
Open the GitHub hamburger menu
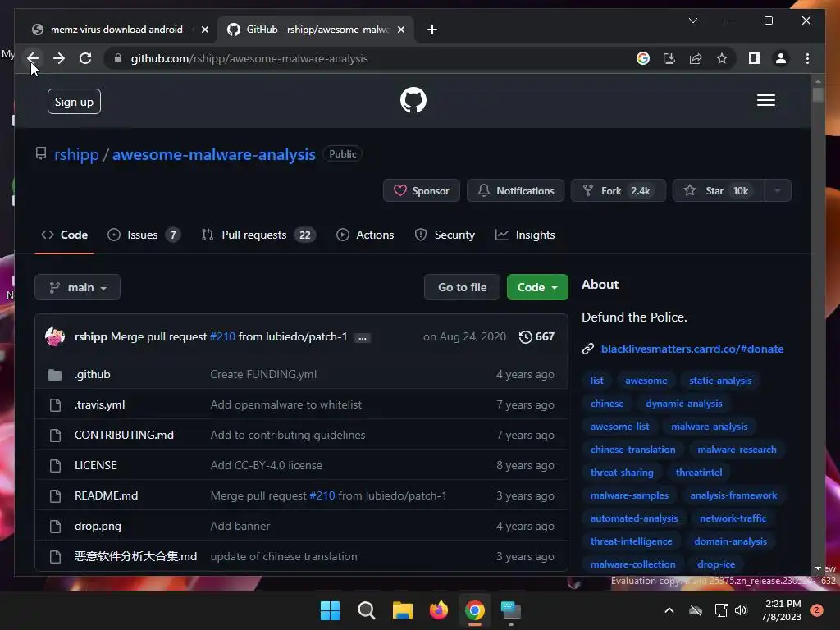(766, 100)
